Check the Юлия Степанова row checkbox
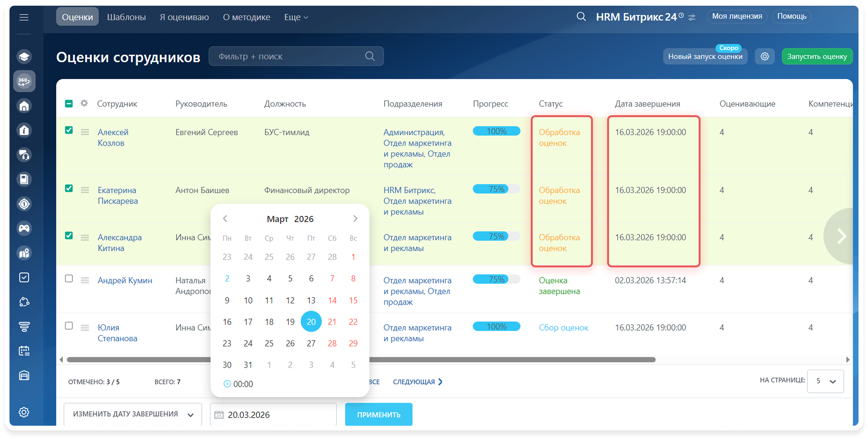 69,326
